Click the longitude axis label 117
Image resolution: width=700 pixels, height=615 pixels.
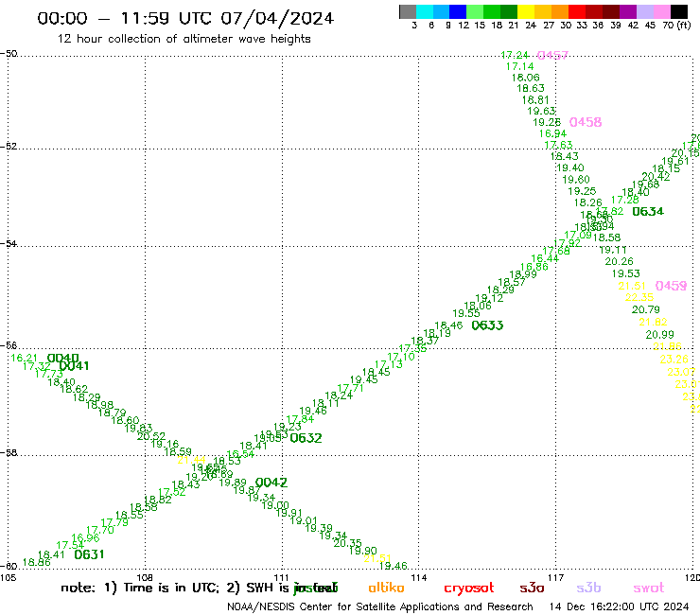[x=556, y=578]
